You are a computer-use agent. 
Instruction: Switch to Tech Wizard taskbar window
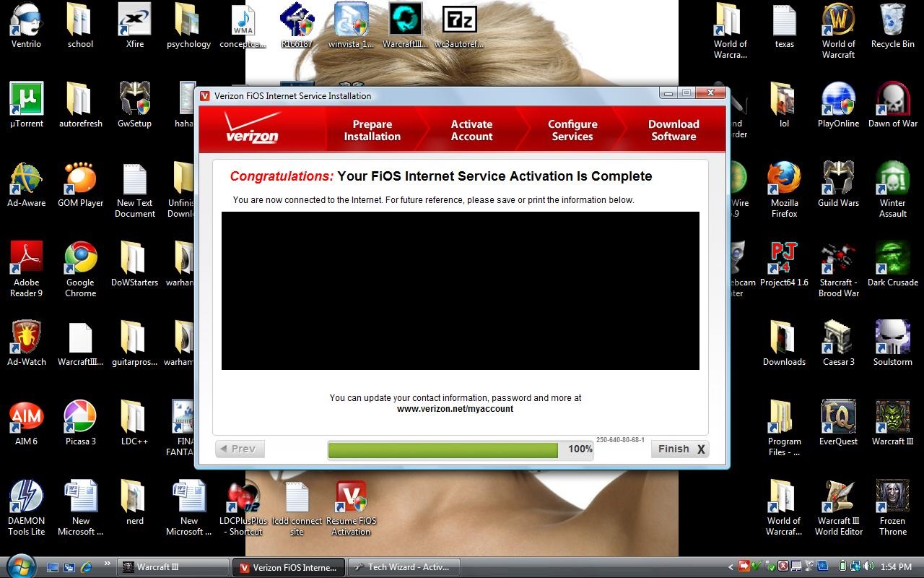[x=404, y=567]
